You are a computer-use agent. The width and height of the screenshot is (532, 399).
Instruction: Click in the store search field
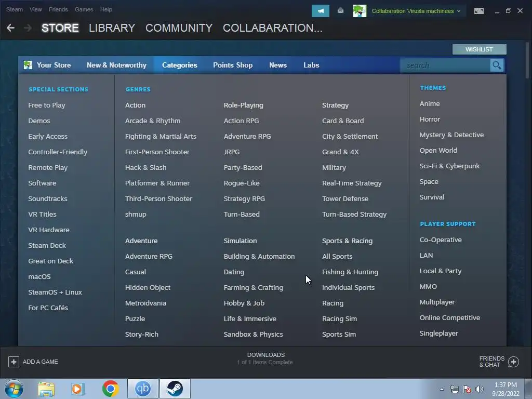[445, 65]
